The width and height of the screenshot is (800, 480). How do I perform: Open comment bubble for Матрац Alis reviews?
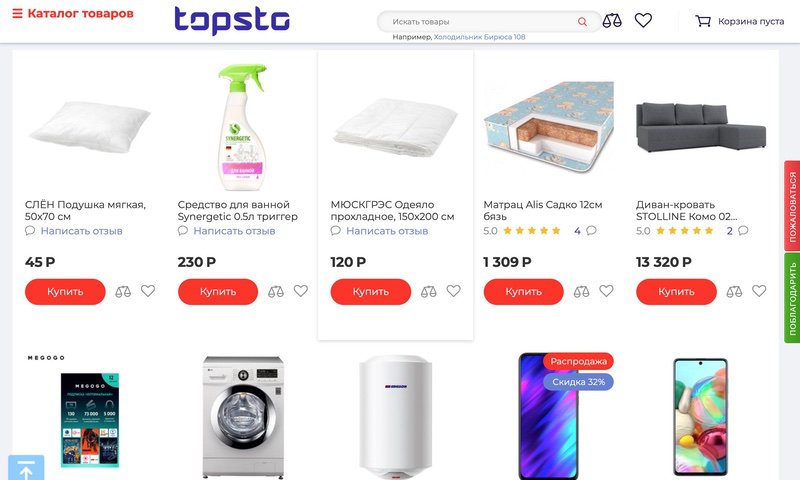591,231
